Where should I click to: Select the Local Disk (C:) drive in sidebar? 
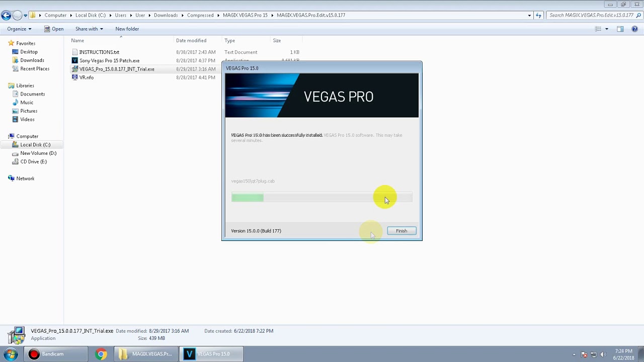click(x=35, y=144)
